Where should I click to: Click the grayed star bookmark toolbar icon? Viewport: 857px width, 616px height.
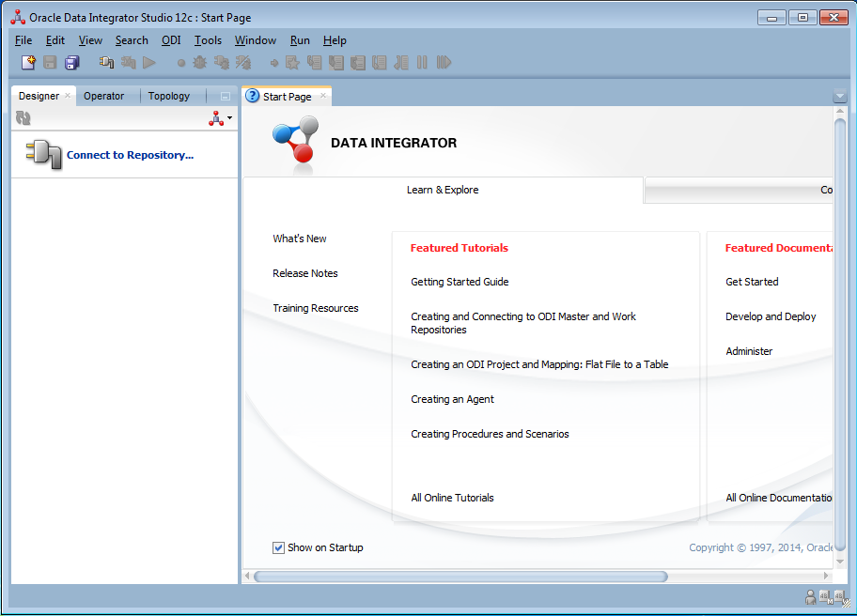(292, 62)
